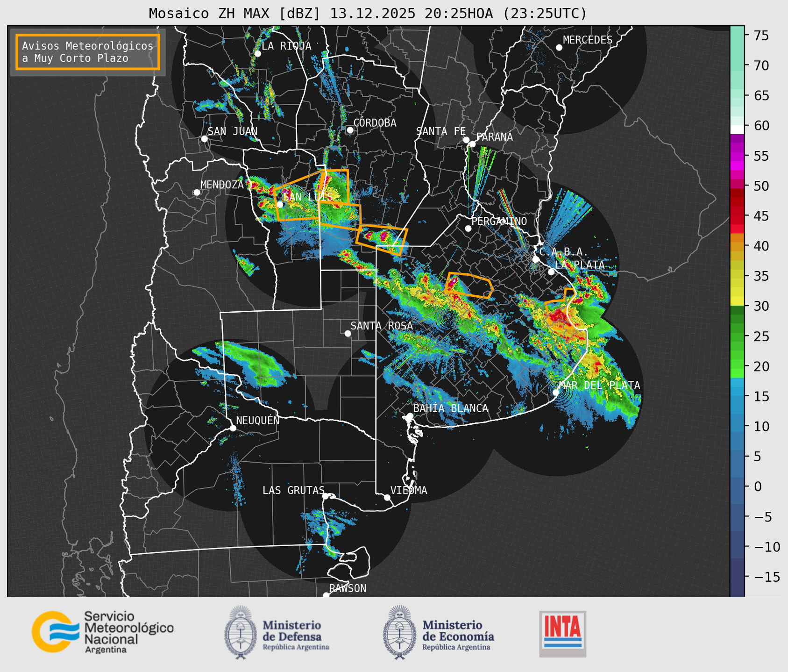Click the orange warning polygon near Pergamino
Viewport: 788px width, 672px height.
469,285
